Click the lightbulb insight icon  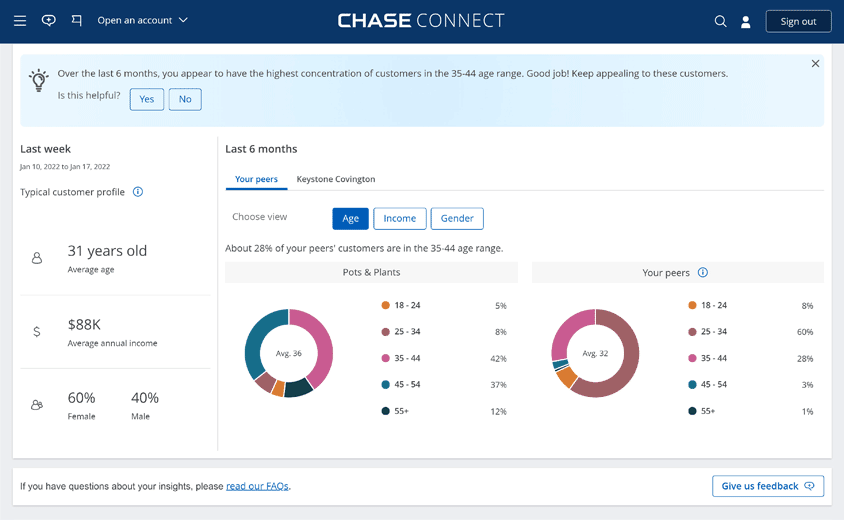pyautogui.click(x=39, y=80)
